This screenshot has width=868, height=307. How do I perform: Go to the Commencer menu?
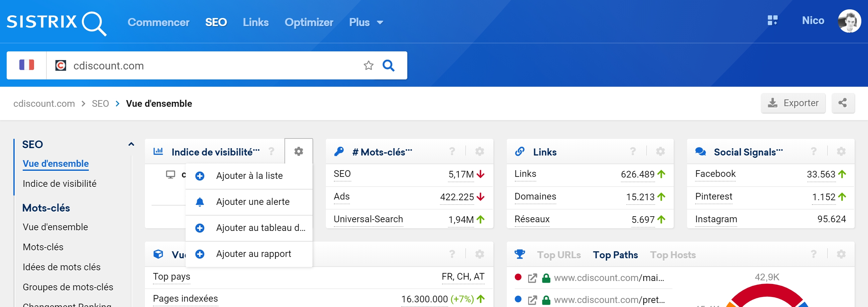pos(158,22)
